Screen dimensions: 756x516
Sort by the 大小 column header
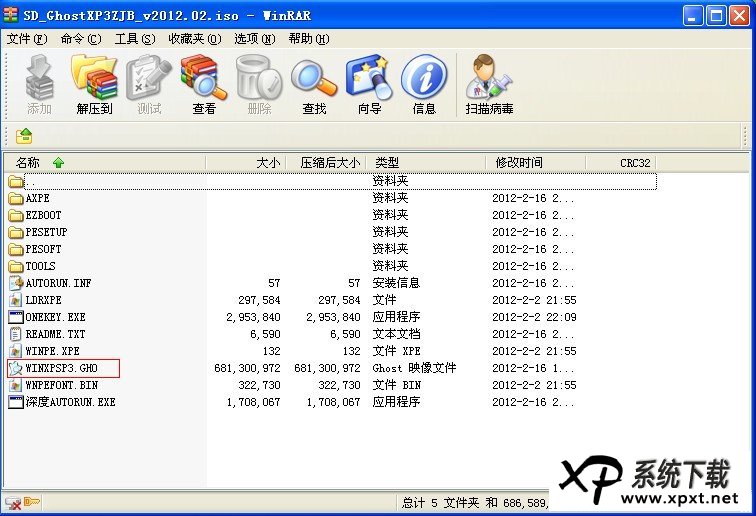246,163
